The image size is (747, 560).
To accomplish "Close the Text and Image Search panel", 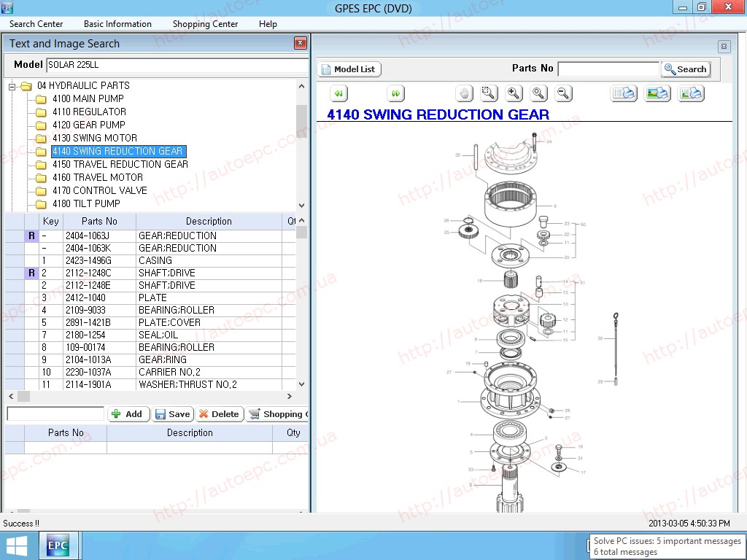I will (300, 43).
